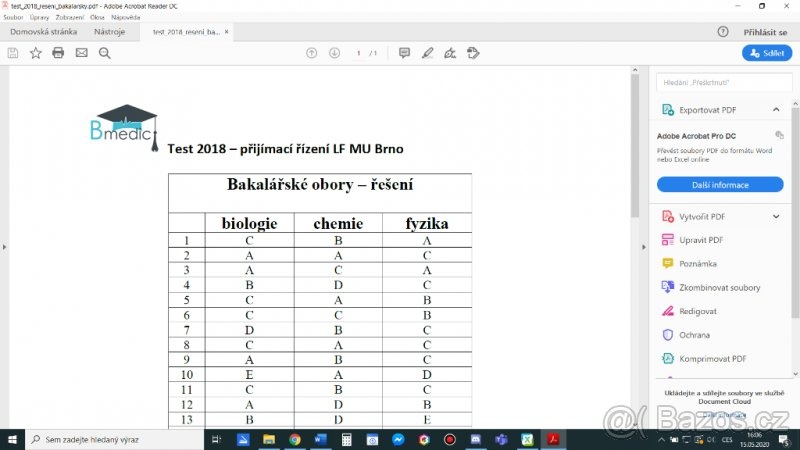Click the Windows taskbar search box

114,439
